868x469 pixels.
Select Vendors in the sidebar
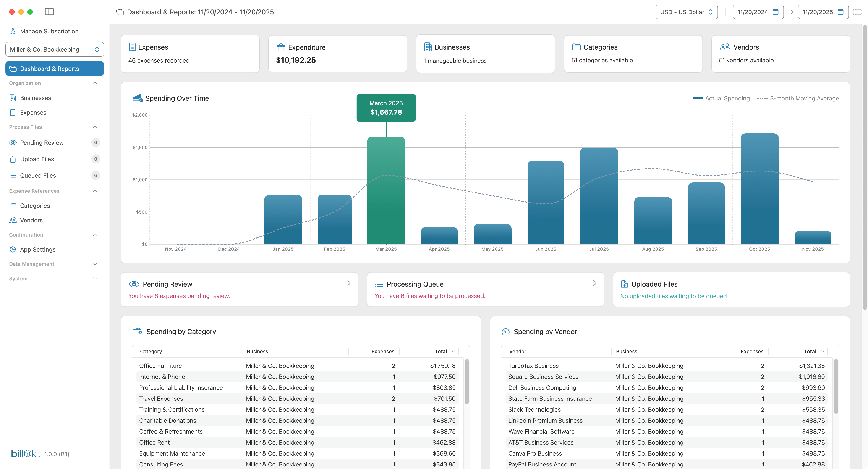[x=31, y=220]
